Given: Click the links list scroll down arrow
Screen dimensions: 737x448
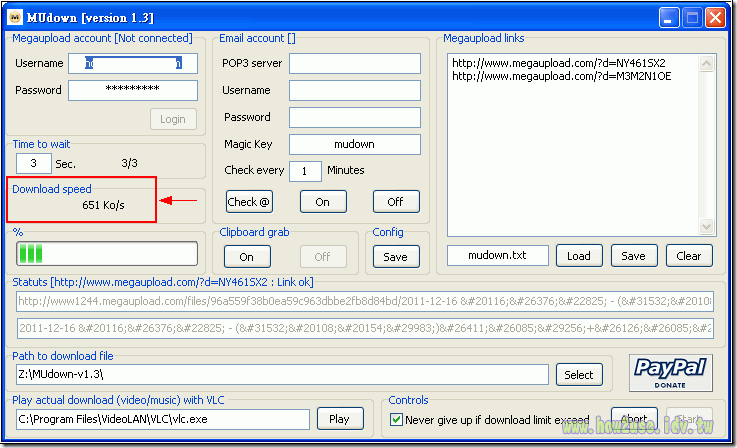Looking at the screenshot, I should [706, 226].
